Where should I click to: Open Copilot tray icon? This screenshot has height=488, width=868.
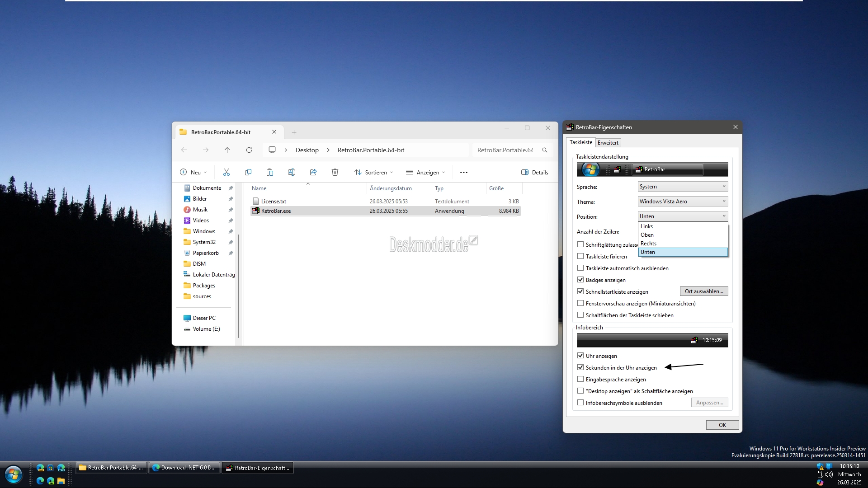(820, 483)
